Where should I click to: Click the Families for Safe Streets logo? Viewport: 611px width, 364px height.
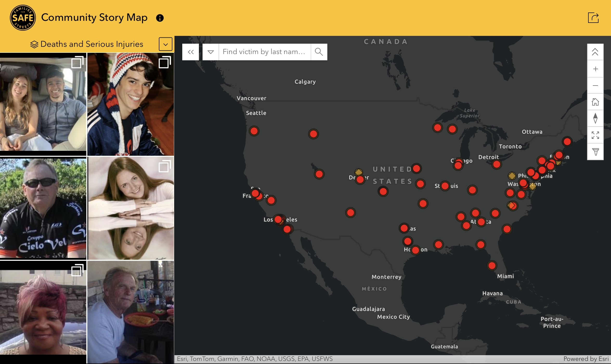23,18
